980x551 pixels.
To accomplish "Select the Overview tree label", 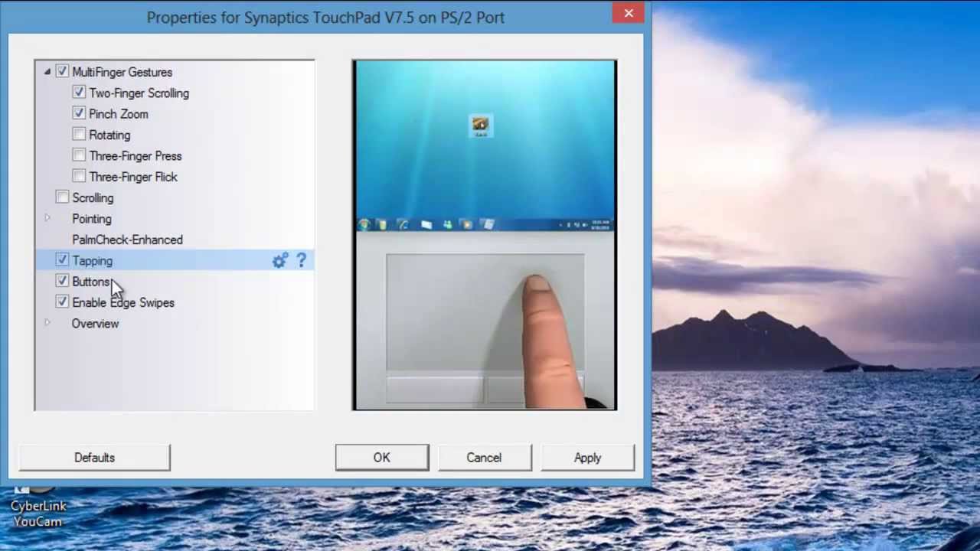I will [95, 324].
